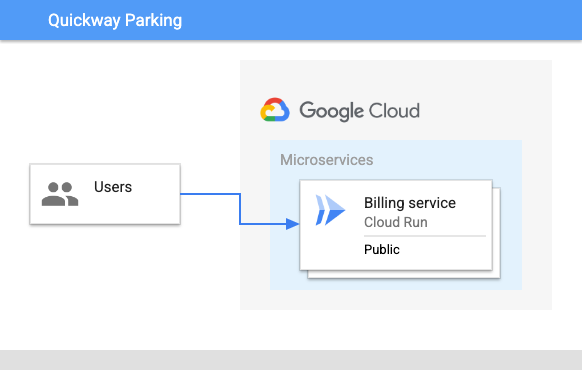Image resolution: width=582 pixels, height=370 pixels.
Task: Click the Public label
Action: click(x=382, y=249)
